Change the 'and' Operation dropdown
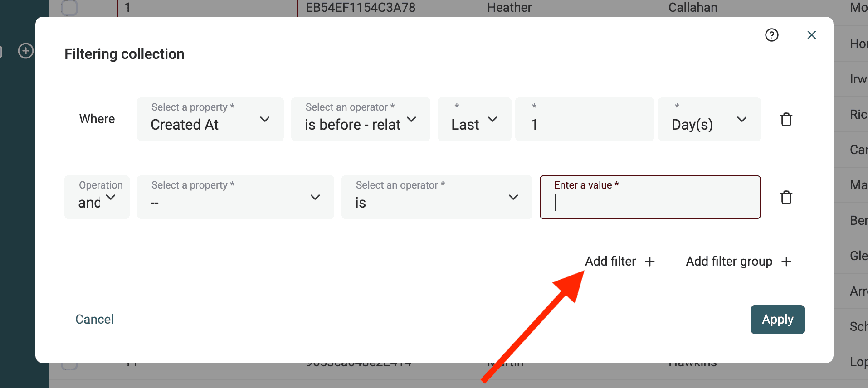 [97, 197]
